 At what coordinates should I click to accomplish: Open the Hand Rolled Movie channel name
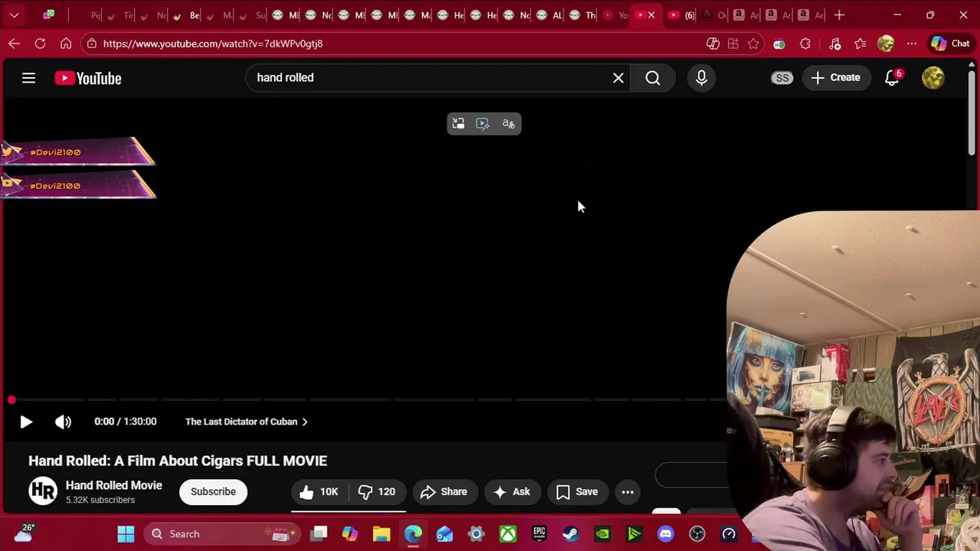[114, 485]
